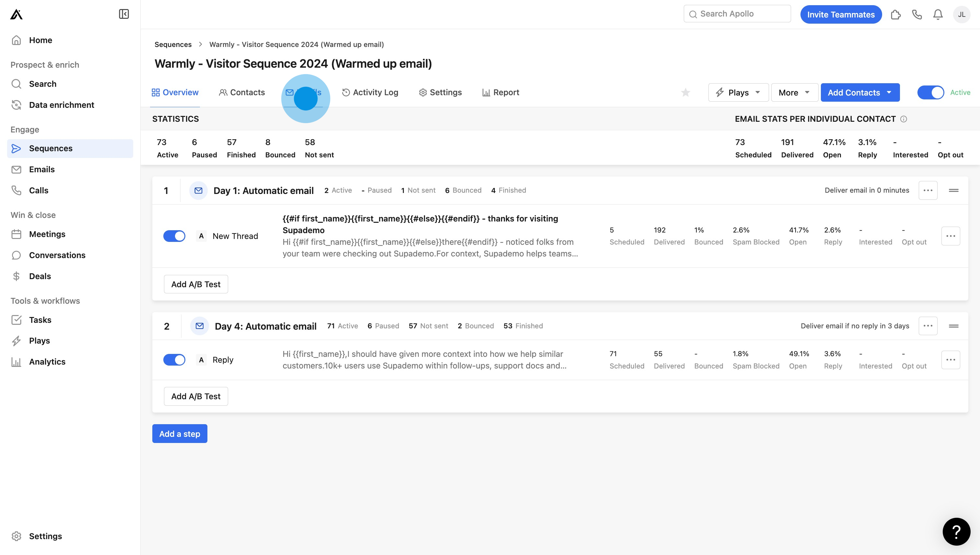Switch to the Activity Log tab
Image resolution: width=980 pixels, height=555 pixels.
(370, 93)
